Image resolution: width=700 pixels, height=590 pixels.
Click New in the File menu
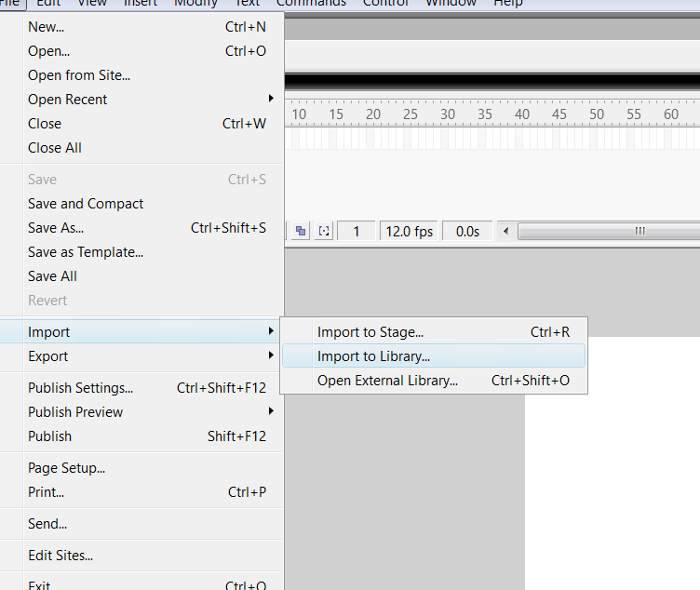pyautogui.click(x=47, y=27)
